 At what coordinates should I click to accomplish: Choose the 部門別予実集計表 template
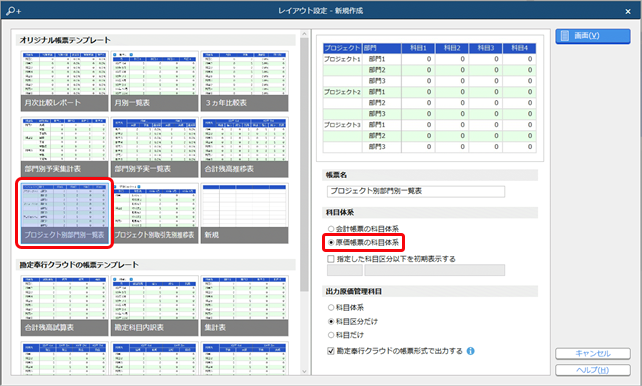coord(65,147)
